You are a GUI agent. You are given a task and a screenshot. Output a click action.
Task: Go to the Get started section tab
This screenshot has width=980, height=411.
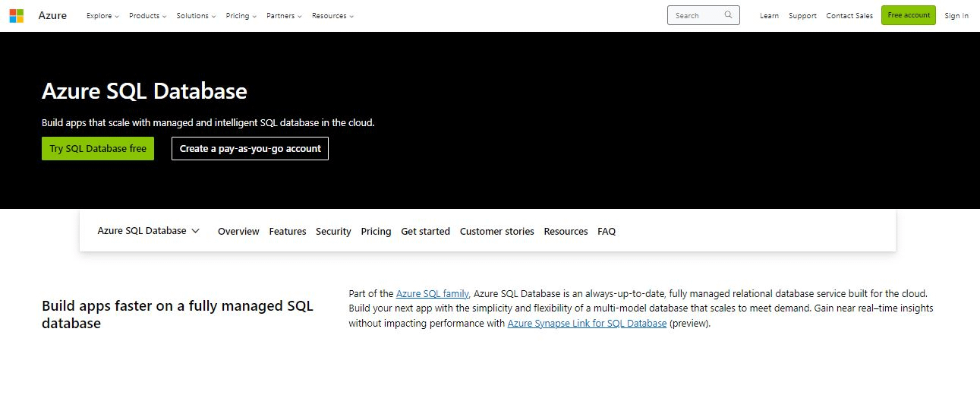tap(425, 231)
